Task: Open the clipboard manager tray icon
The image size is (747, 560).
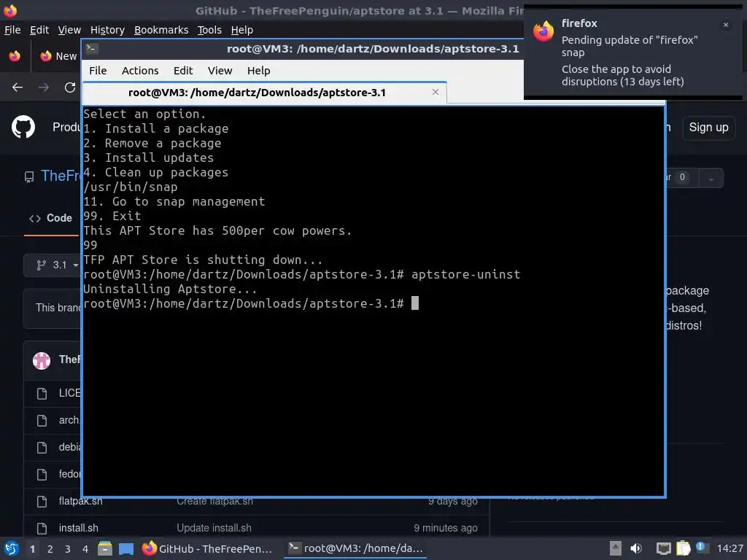Action: click(683, 548)
